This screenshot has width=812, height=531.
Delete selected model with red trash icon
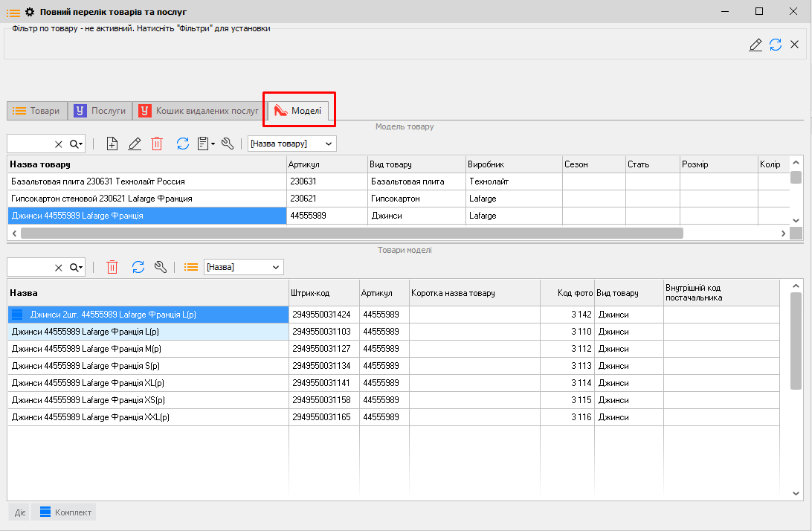tap(157, 144)
